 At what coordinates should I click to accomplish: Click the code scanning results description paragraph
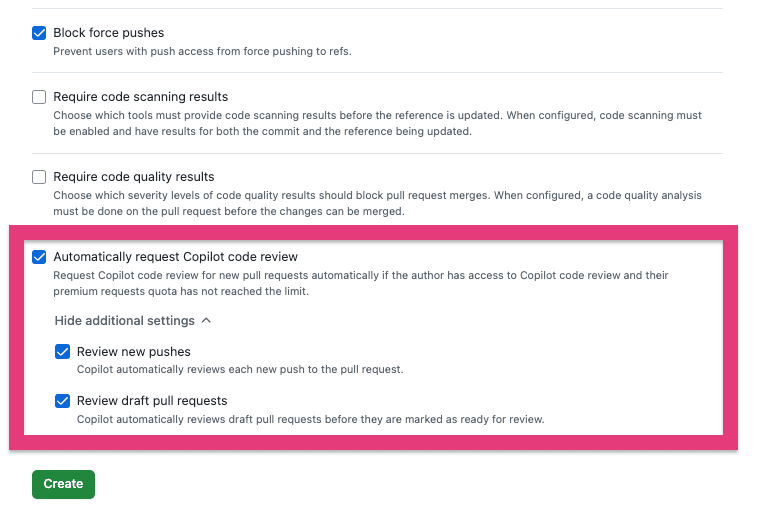coord(377,123)
